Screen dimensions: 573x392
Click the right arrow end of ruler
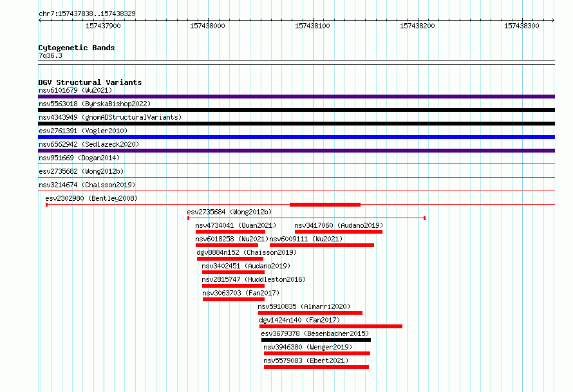coord(553,20)
